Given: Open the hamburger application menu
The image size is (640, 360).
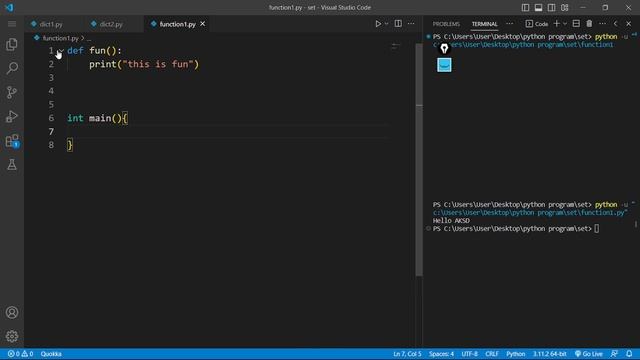Looking at the screenshot, I should [12, 24].
